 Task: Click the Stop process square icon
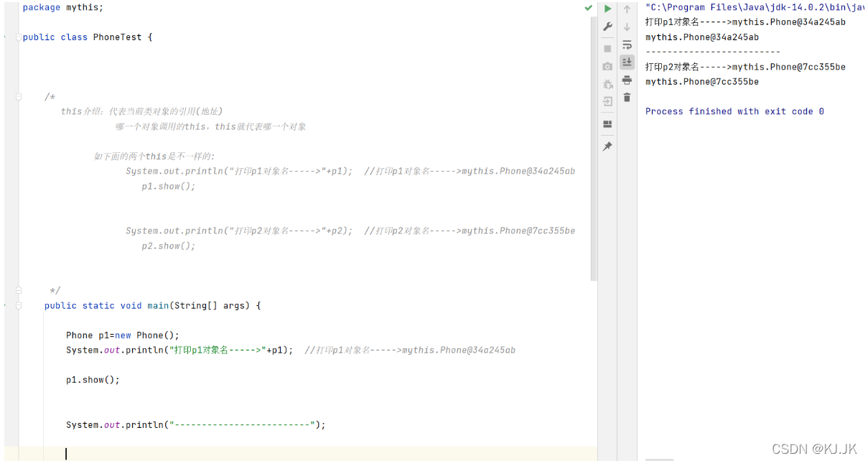[x=607, y=48]
